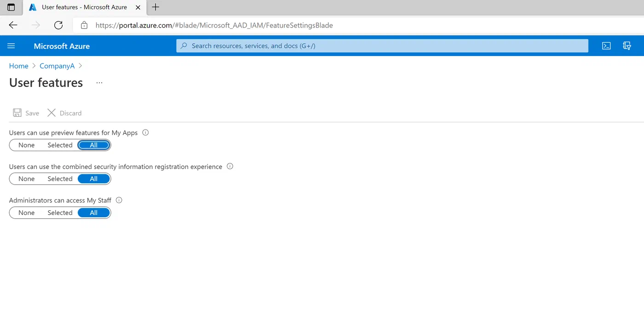This screenshot has height=334, width=644.
Task: Click the info icon beside My Apps preview features
Action: pyautogui.click(x=145, y=133)
